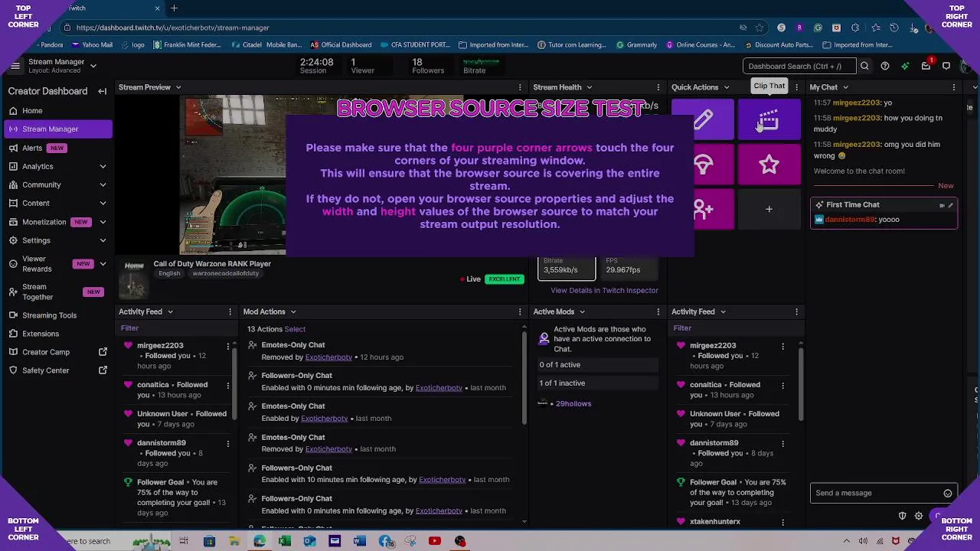Open Word from the Windows taskbar

[x=360, y=541]
